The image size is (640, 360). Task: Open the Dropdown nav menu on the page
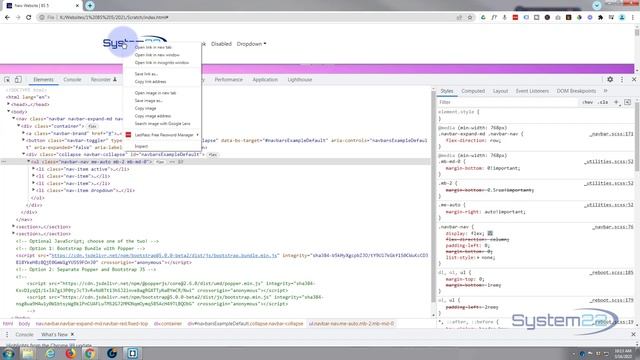[x=251, y=44]
